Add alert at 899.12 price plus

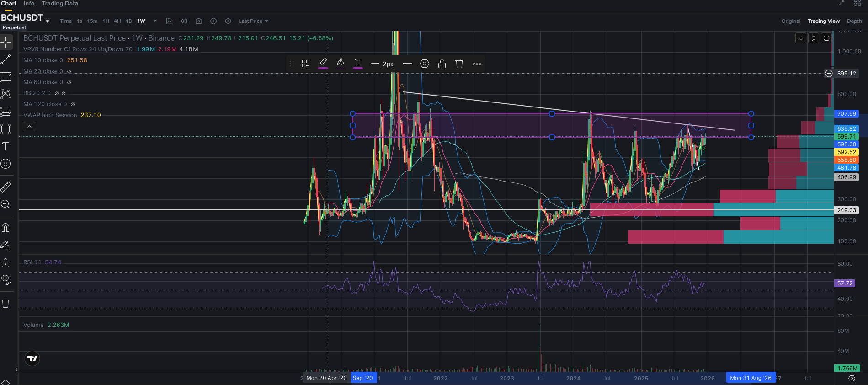tap(829, 74)
